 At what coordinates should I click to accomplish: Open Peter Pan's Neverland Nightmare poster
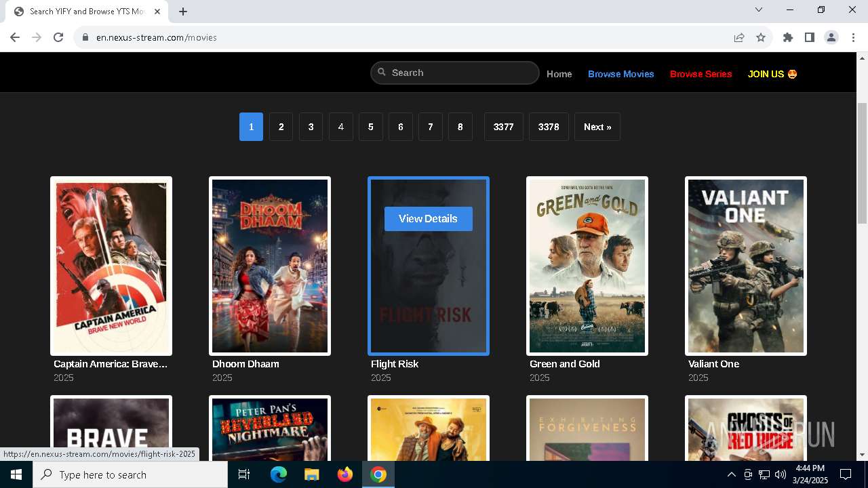click(x=270, y=428)
